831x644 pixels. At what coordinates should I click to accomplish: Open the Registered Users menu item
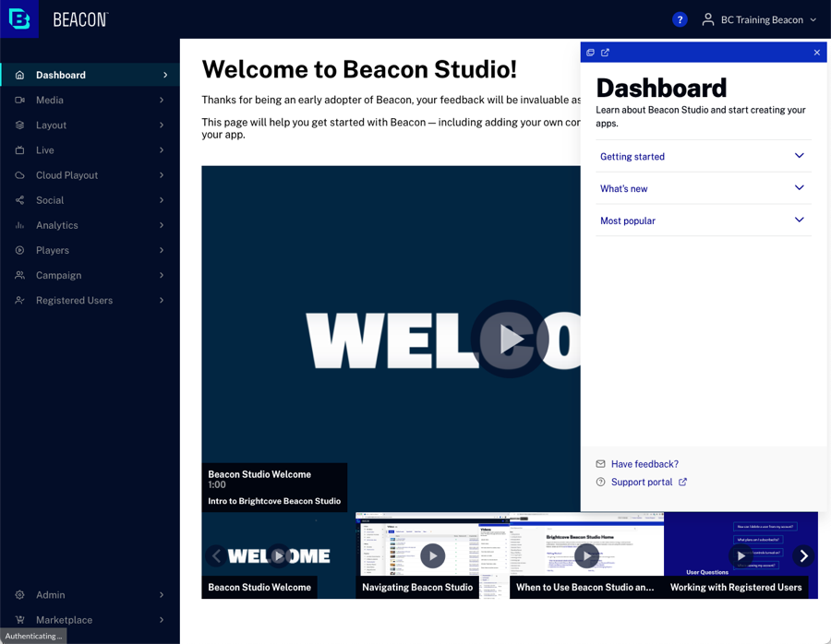[x=90, y=300]
